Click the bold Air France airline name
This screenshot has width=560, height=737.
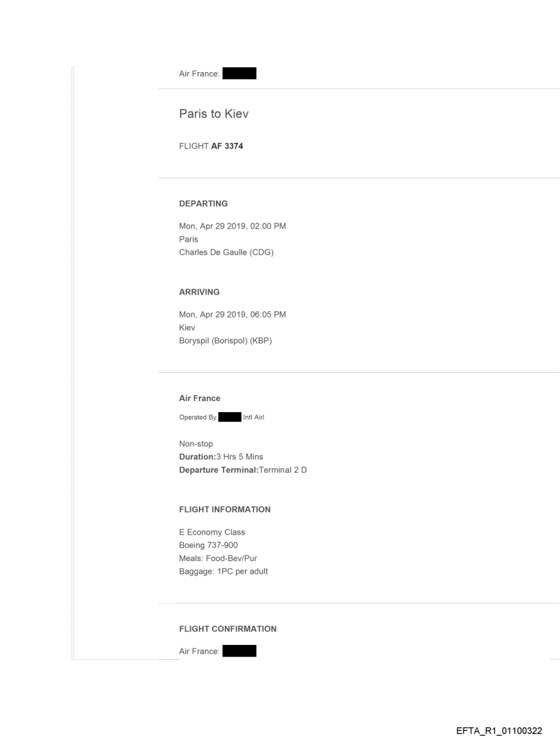200,398
